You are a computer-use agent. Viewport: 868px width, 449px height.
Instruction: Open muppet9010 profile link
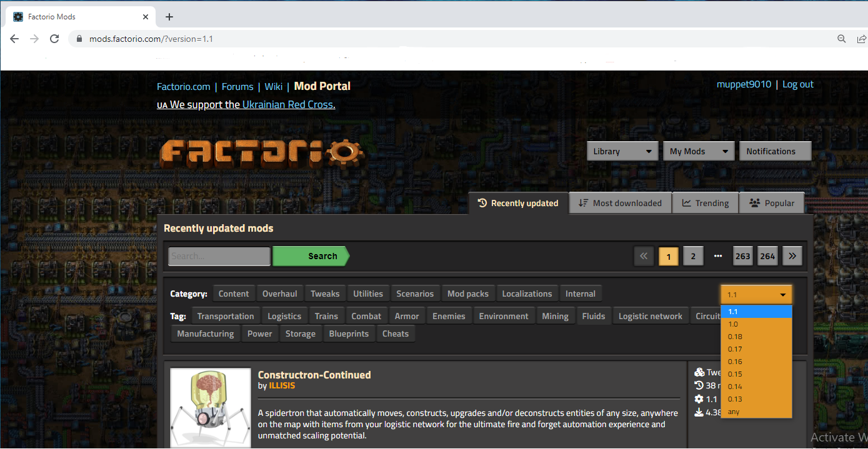point(744,84)
